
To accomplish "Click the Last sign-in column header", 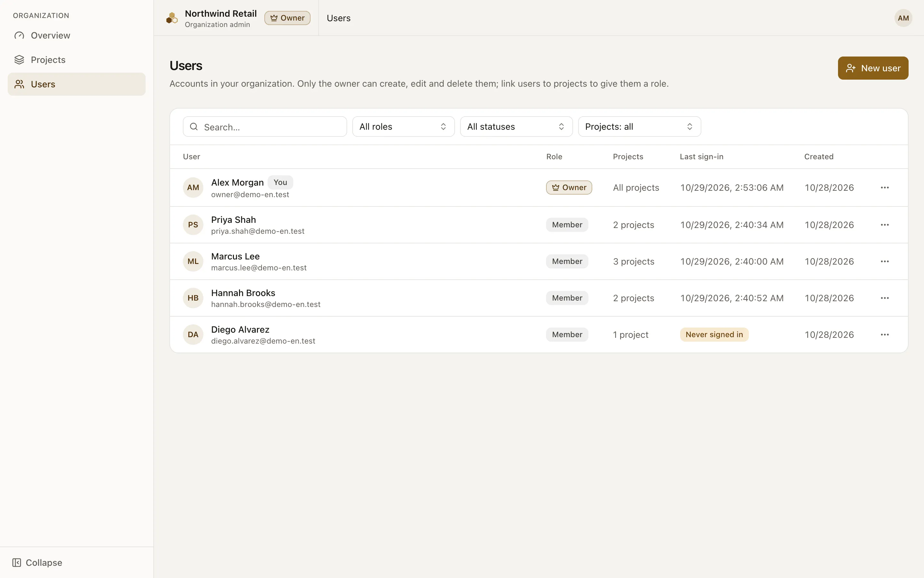I will point(701,157).
